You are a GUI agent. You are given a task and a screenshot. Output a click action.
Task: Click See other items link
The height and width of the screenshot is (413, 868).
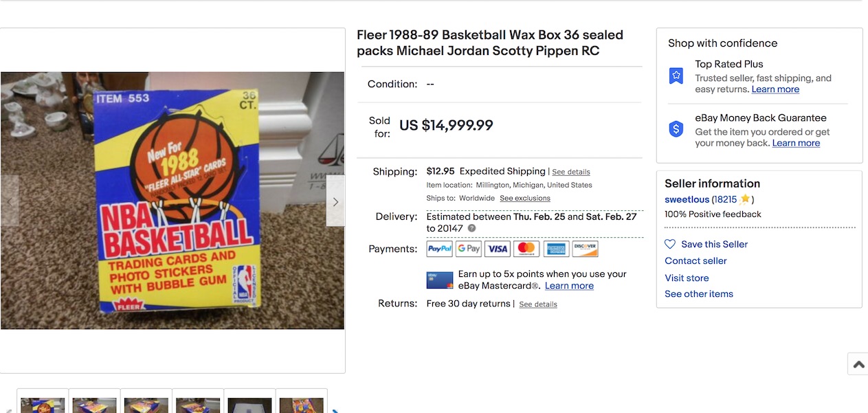click(699, 294)
